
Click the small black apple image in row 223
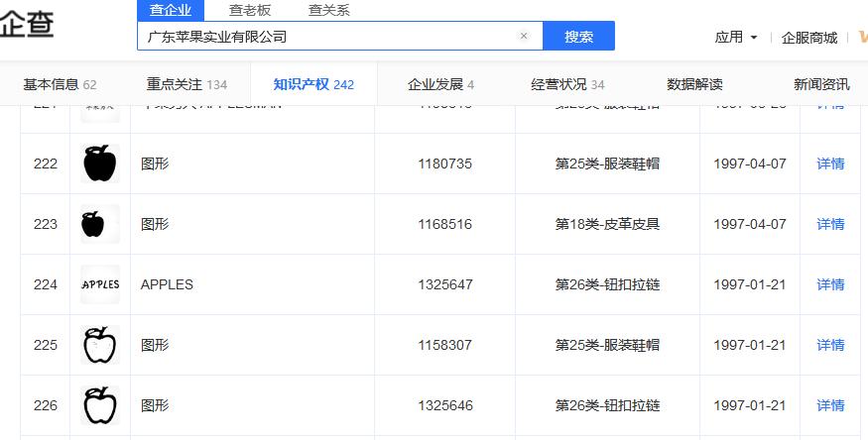pyautogui.click(x=100, y=224)
